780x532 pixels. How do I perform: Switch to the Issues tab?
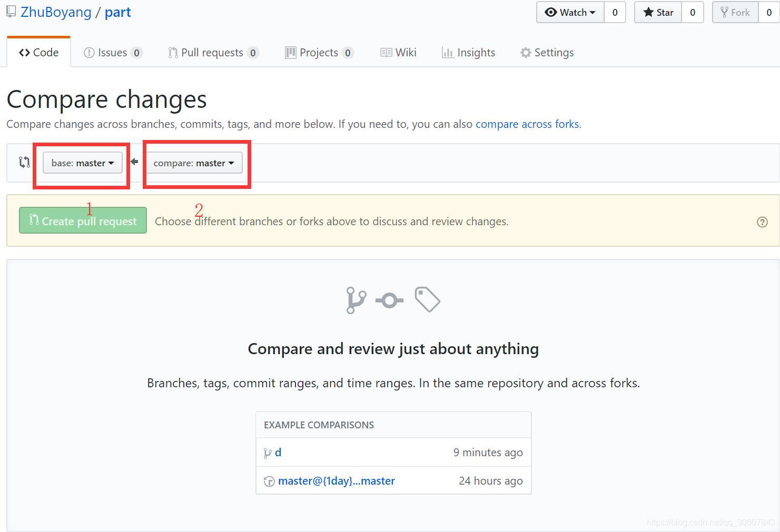(113, 52)
